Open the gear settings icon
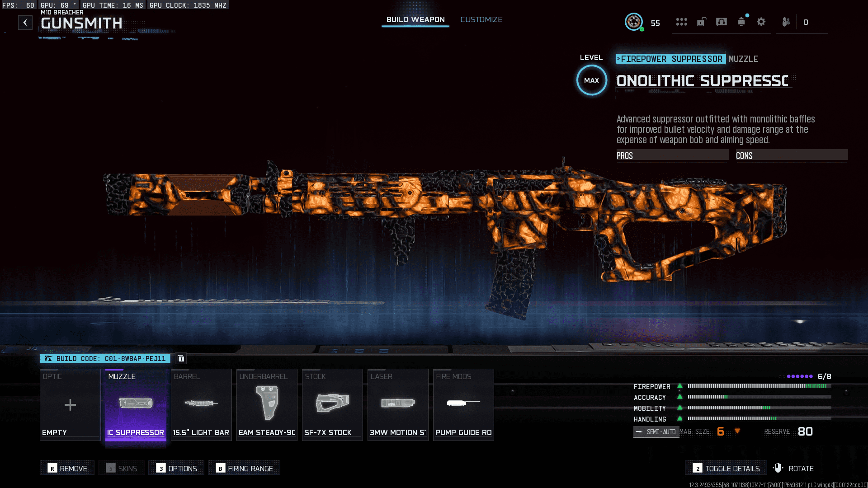The width and height of the screenshot is (868, 488). tap(761, 22)
